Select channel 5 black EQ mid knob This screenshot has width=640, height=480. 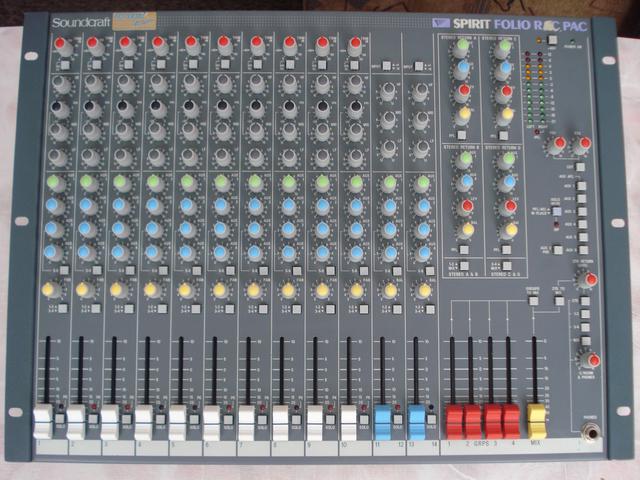[x=189, y=108]
